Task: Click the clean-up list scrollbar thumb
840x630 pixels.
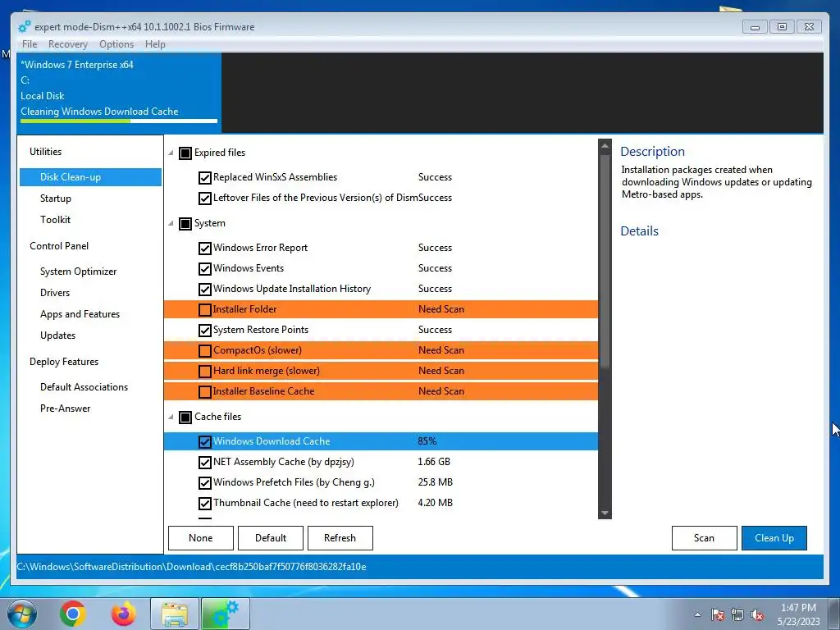Action: coord(605,262)
